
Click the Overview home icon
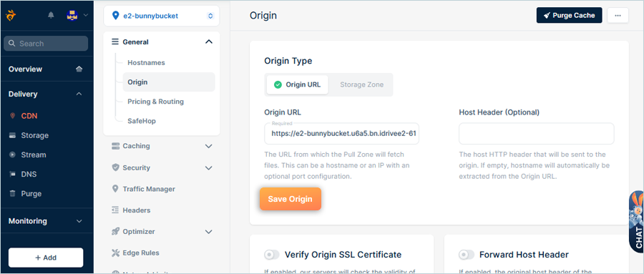coord(79,69)
